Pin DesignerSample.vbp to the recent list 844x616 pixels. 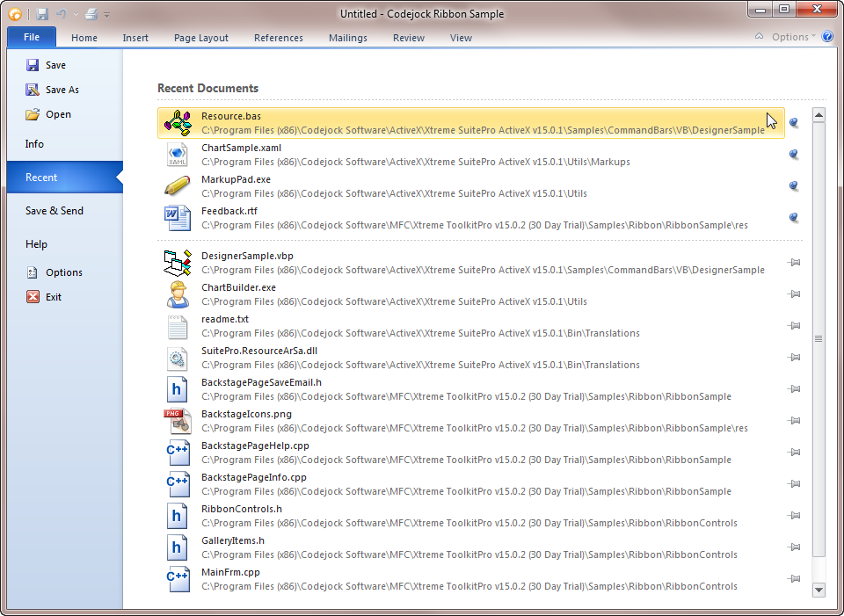pyautogui.click(x=794, y=263)
